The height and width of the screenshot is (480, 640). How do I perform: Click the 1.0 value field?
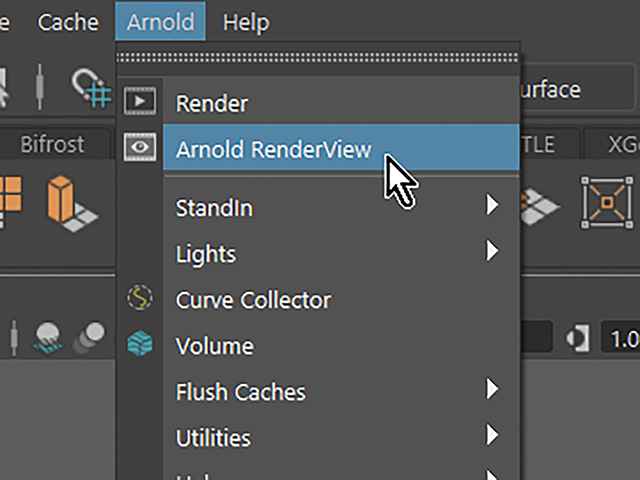click(x=620, y=338)
